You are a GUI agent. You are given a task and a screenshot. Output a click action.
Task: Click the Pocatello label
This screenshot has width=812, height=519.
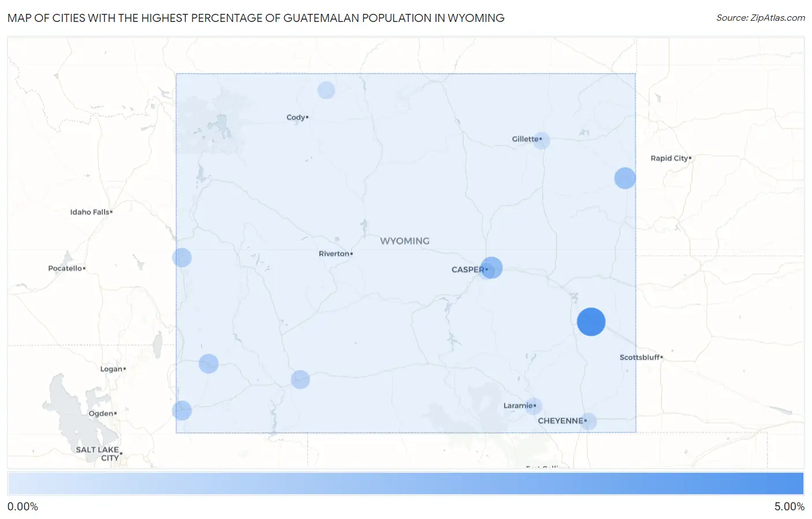tap(65, 268)
